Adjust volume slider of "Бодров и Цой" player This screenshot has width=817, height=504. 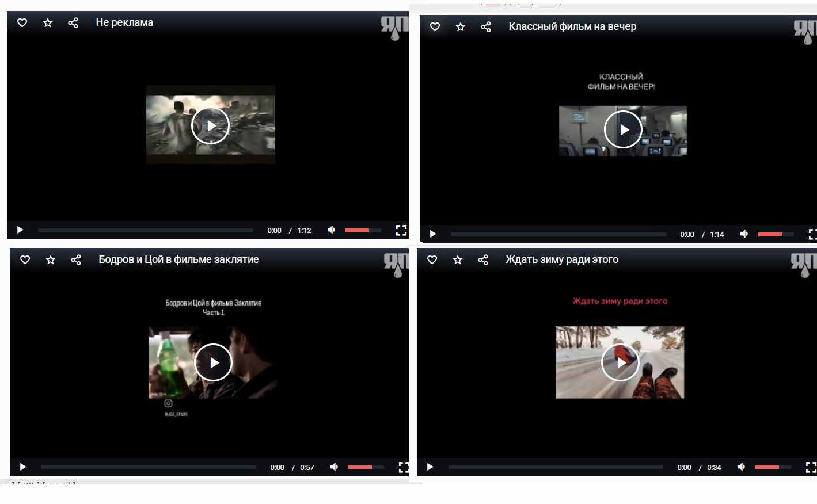click(x=366, y=467)
